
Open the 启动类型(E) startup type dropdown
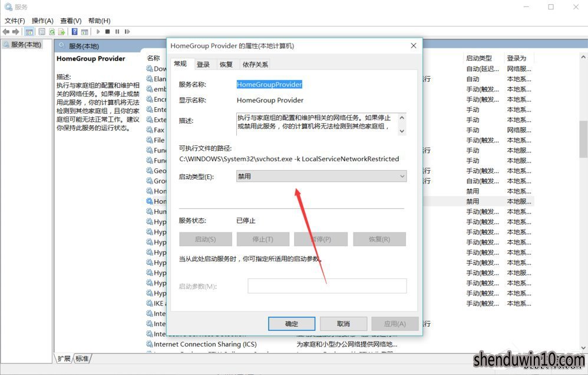pos(321,176)
